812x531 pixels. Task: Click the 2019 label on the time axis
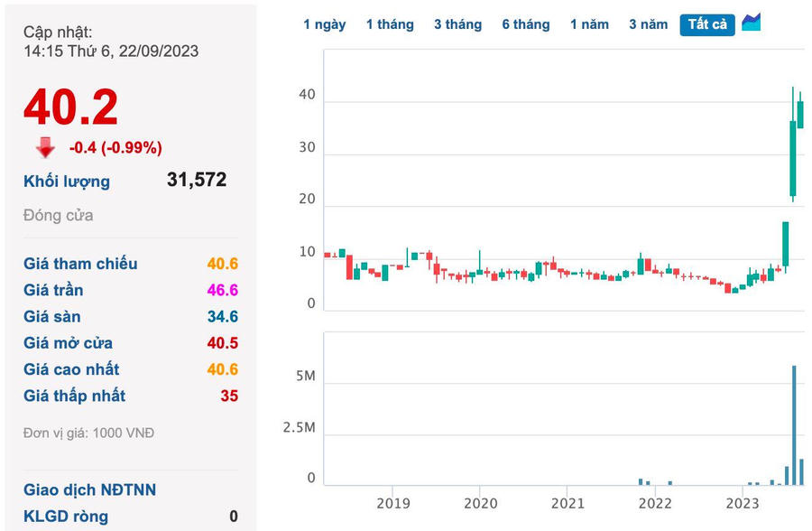pos(393,502)
